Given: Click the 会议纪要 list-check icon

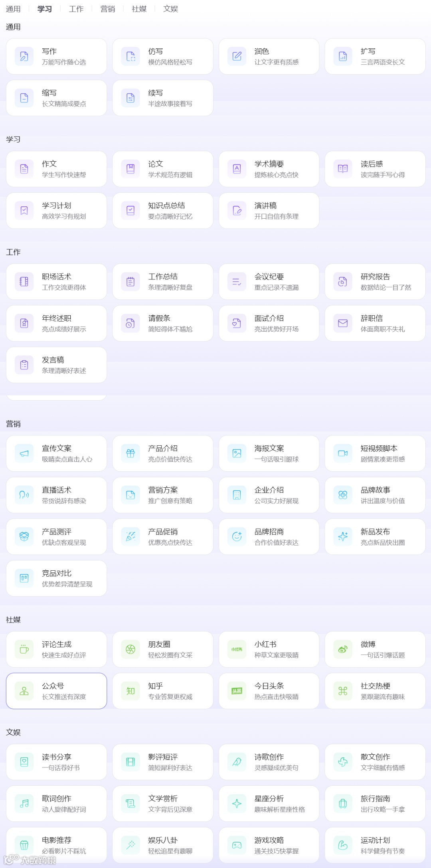Looking at the screenshot, I should click(x=237, y=282).
